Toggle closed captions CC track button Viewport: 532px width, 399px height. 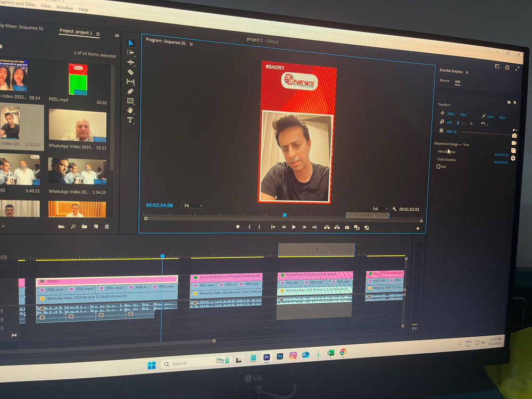tap(4, 257)
